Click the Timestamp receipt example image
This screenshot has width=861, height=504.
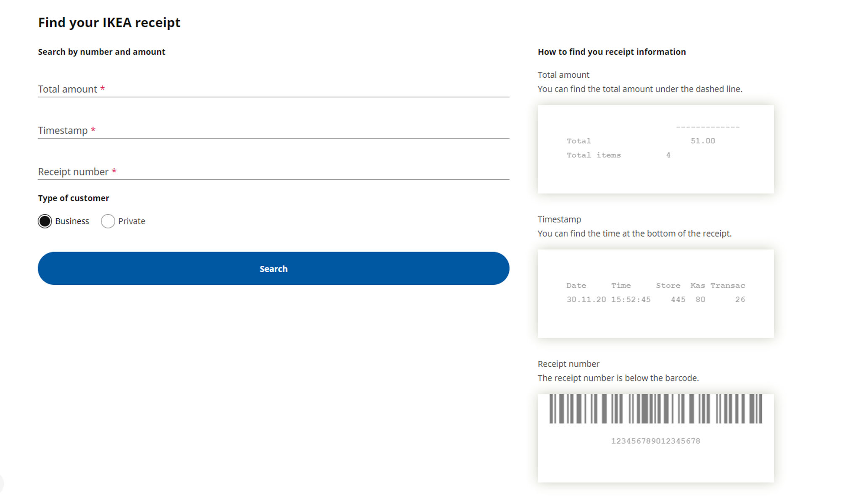(x=655, y=293)
